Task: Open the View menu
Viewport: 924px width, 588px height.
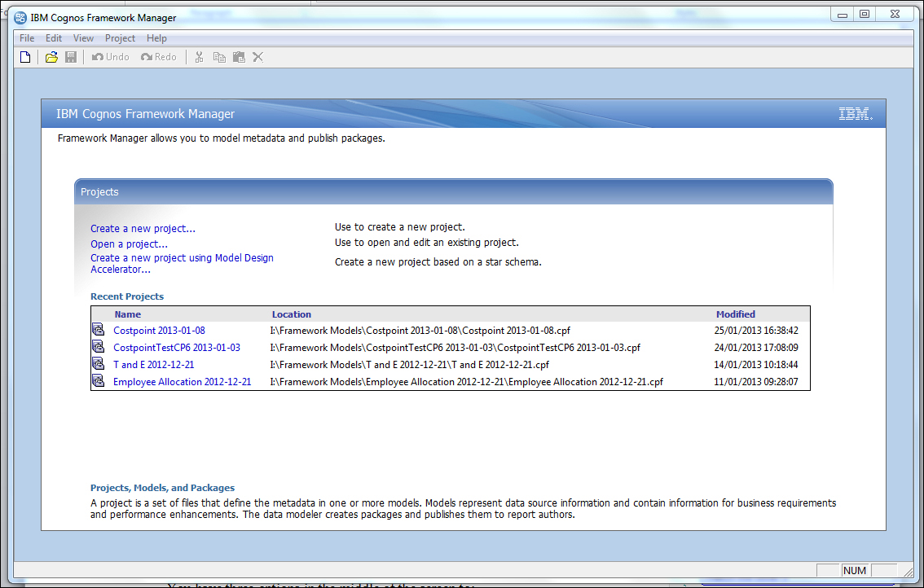Action: pyautogui.click(x=83, y=38)
